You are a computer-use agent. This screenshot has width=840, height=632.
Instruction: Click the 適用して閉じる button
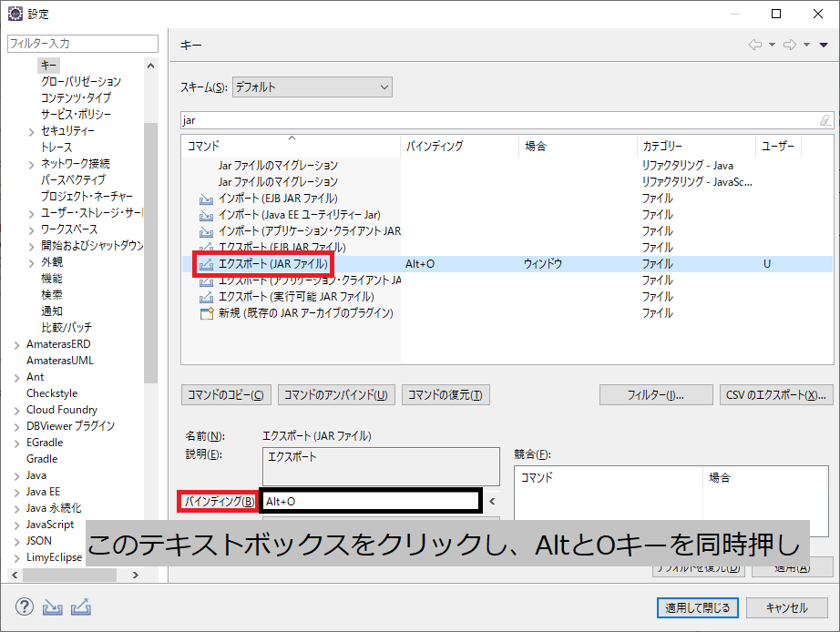click(697, 607)
